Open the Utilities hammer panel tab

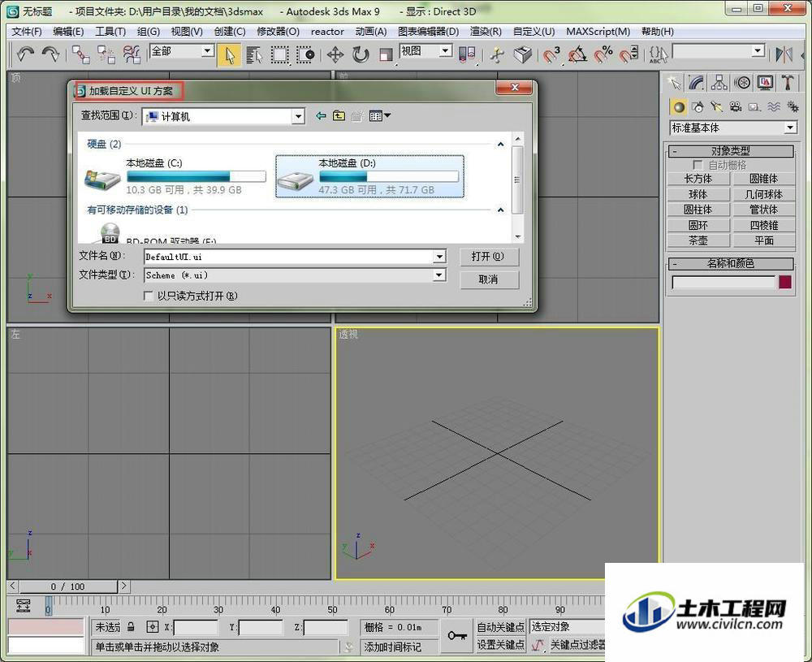[x=788, y=82]
